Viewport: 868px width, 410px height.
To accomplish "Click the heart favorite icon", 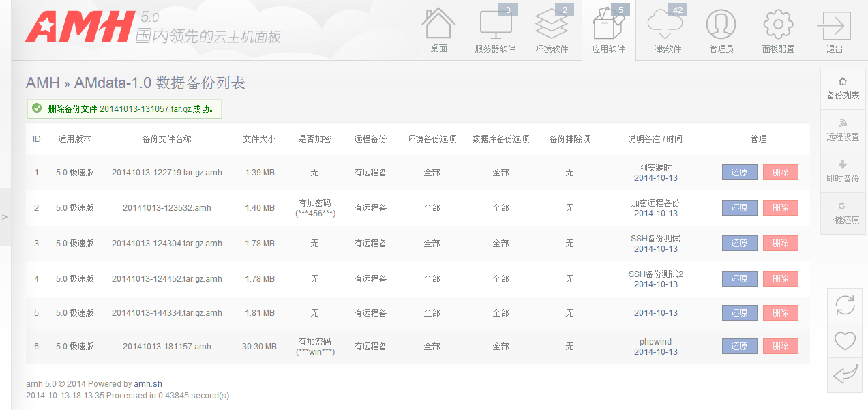I will coord(845,340).
